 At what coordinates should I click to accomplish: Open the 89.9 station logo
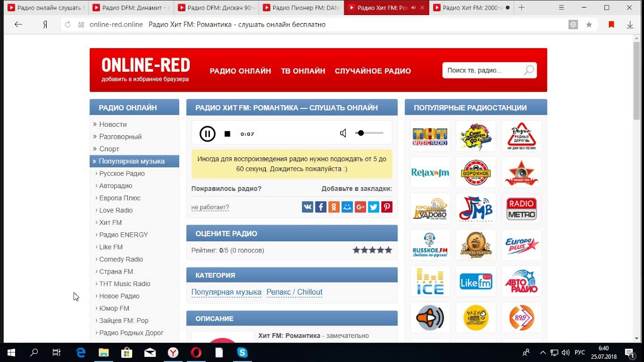click(x=522, y=318)
